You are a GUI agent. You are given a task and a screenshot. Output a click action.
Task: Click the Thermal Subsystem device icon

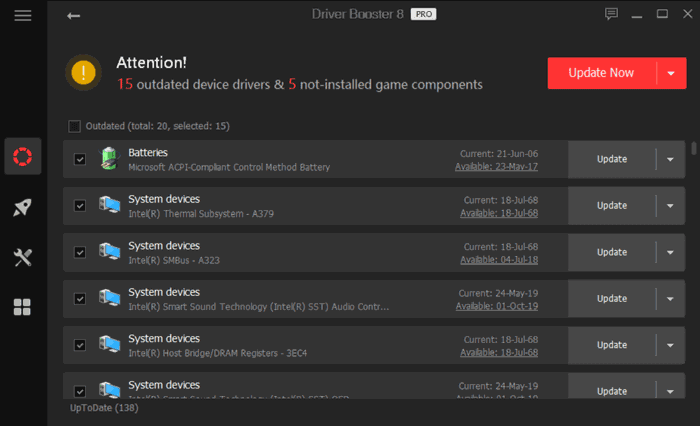click(x=109, y=205)
